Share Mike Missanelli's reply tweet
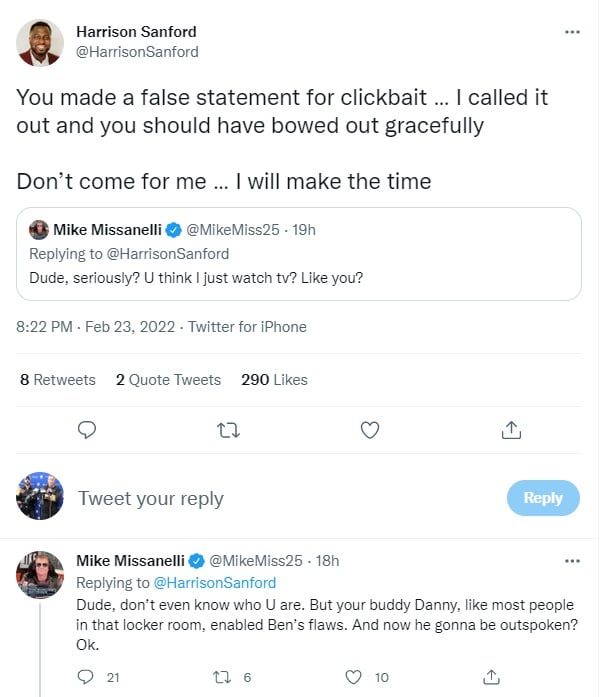The image size is (609, 697). tap(491, 677)
